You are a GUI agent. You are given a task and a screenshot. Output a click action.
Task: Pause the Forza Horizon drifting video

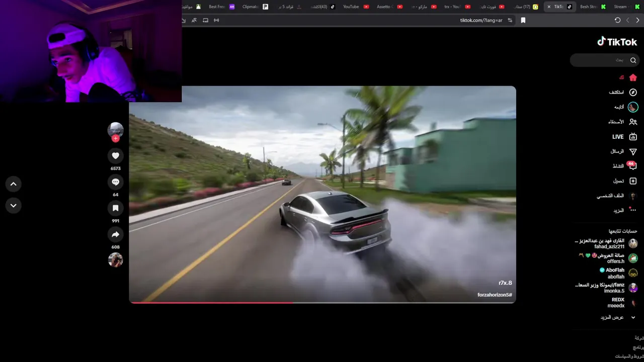pyautogui.click(x=323, y=195)
